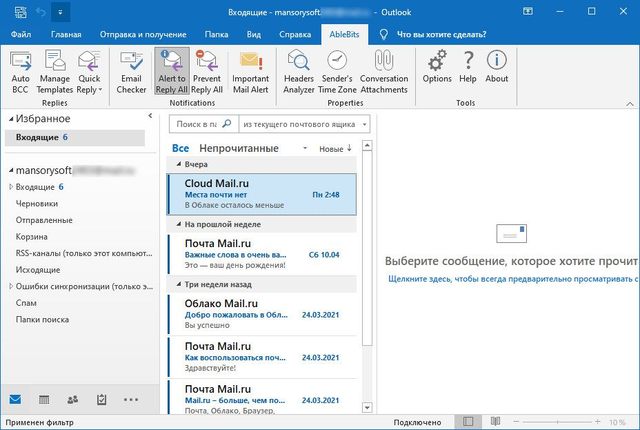The width and height of the screenshot is (640, 430).
Task: Expand the Входящие folder in account tree
Action: click(x=12, y=187)
